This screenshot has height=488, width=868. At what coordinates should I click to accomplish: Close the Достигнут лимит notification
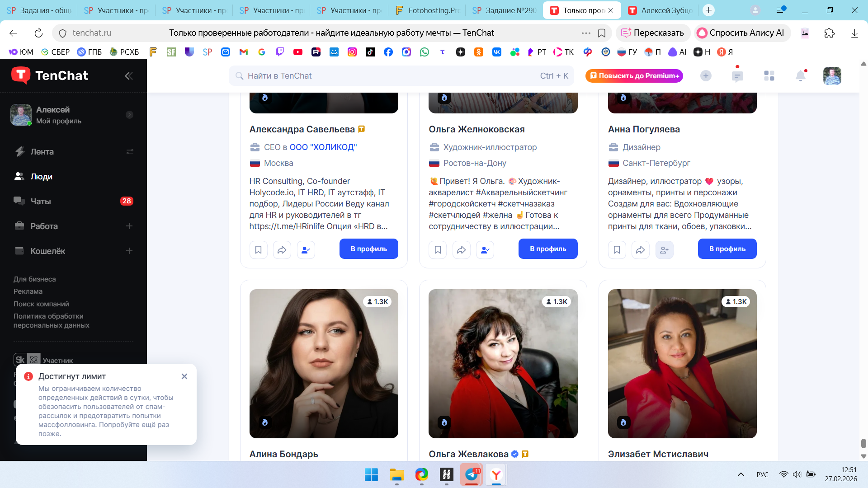184,376
